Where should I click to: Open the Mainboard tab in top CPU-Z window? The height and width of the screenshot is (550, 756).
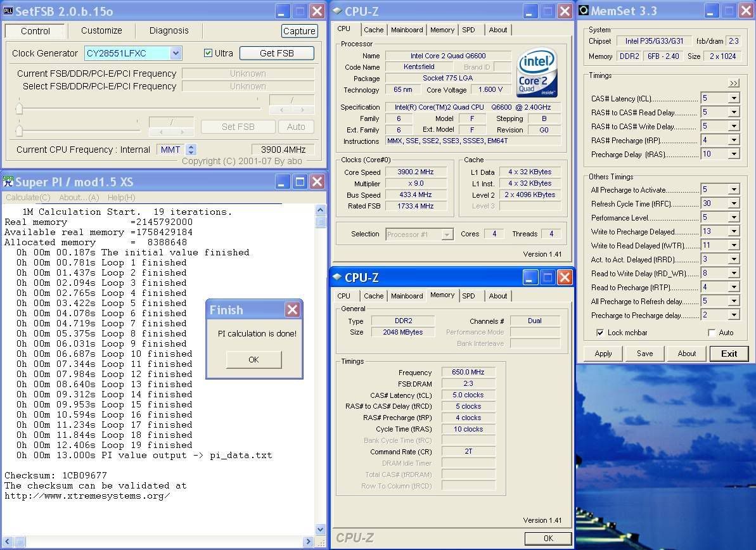407,30
